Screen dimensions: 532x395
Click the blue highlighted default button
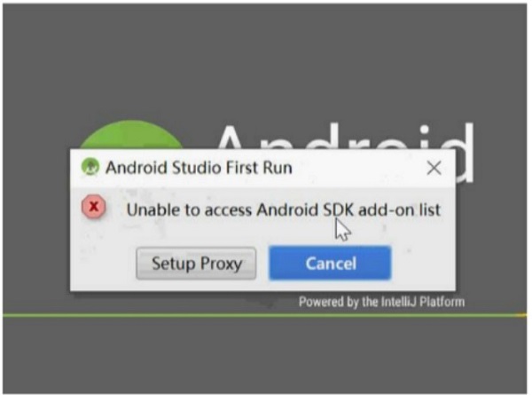[330, 264]
